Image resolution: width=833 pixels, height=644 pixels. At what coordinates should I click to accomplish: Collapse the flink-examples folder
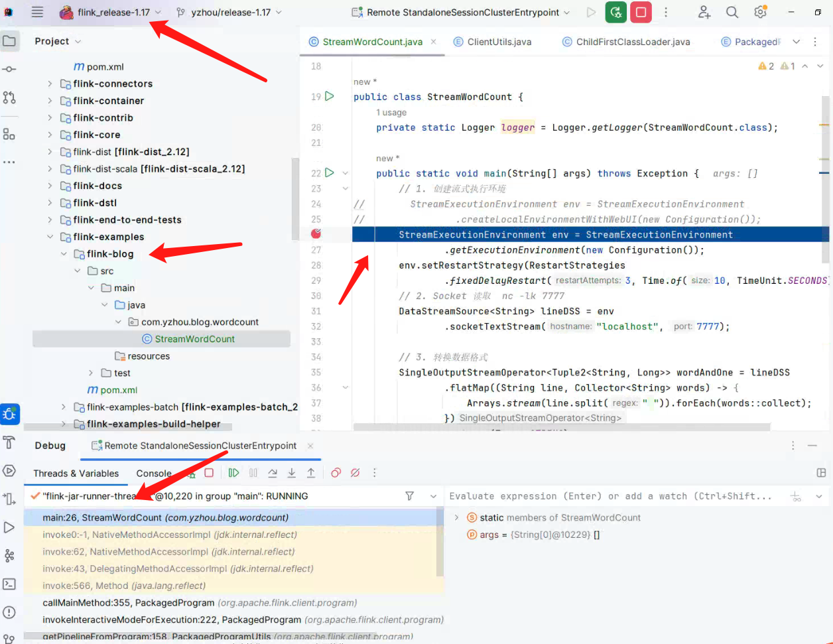50,237
